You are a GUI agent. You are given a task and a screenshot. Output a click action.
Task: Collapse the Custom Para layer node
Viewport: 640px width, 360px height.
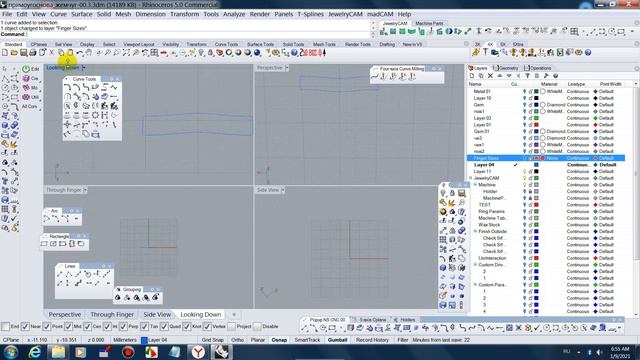pos(476,285)
